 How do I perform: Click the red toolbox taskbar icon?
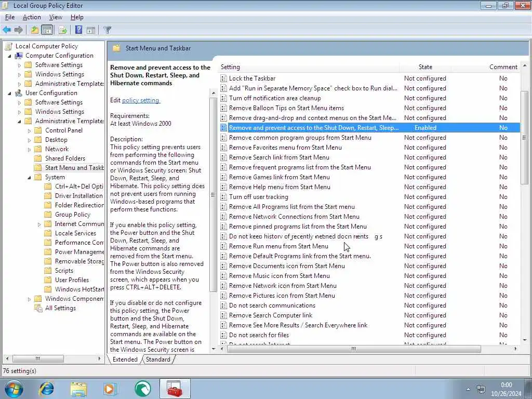(175, 389)
